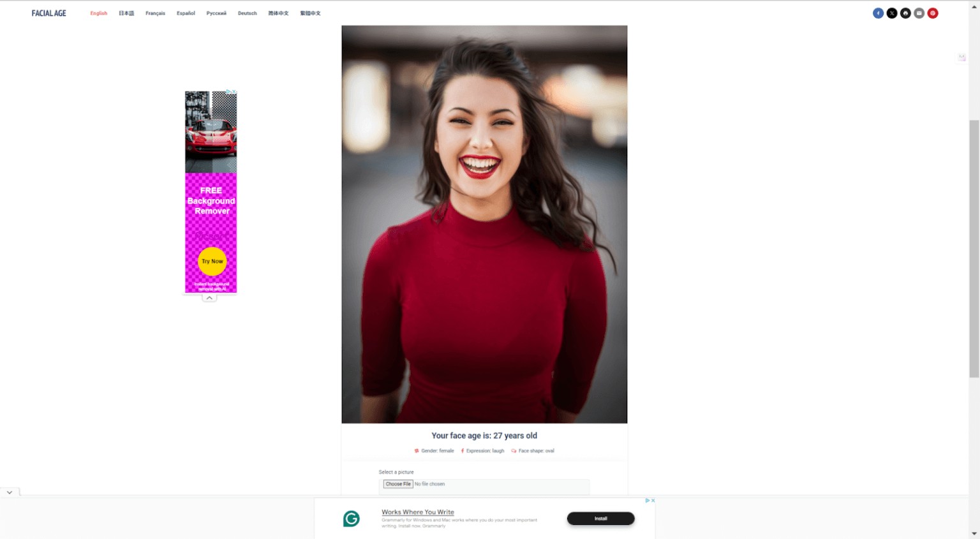The width and height of the screenshot is (980, 539).
Task: Share on X (Twitter) icon
Action: 891,13
